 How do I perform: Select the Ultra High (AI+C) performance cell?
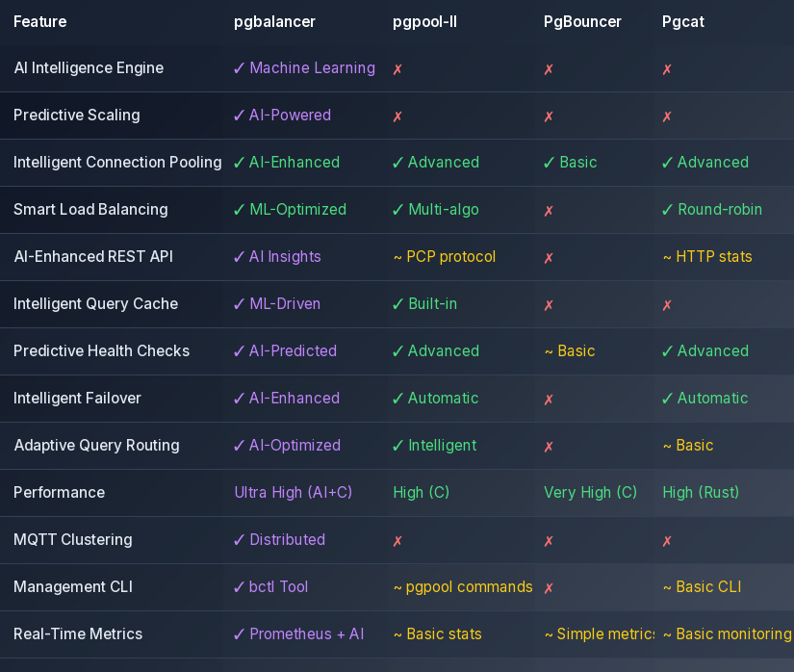(x=294, y=493)
